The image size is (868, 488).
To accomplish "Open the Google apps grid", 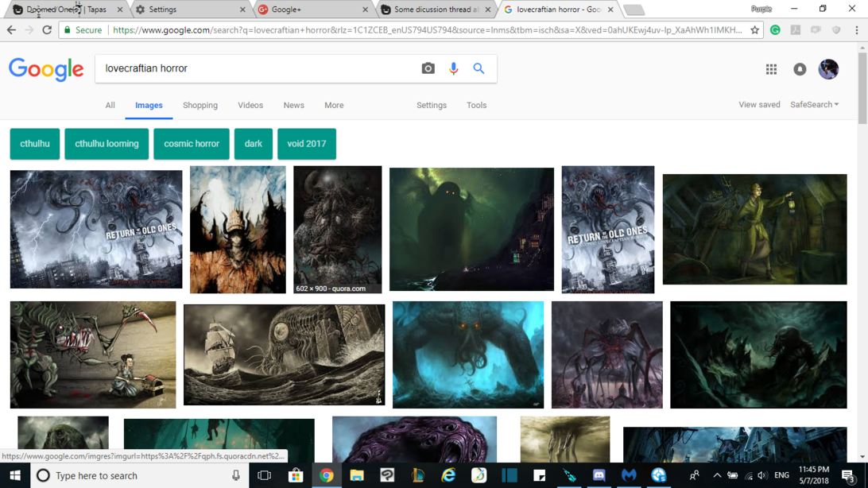I will (x=771, y=69).
